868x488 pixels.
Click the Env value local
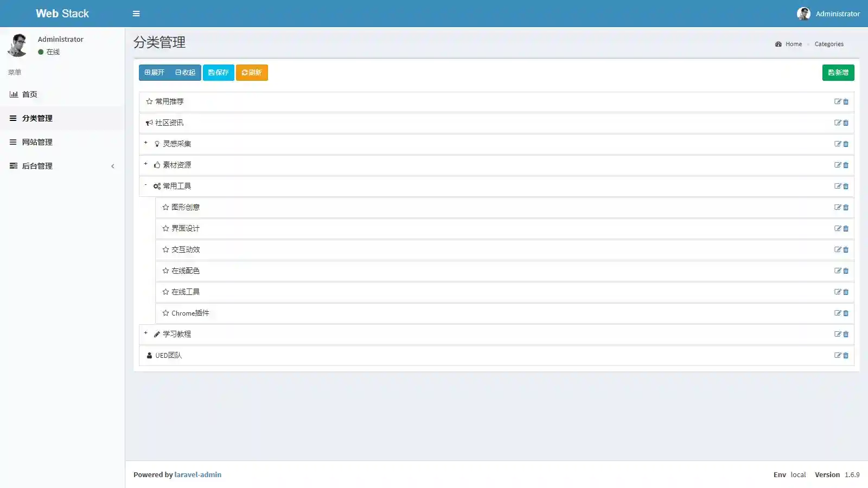click(798, 474)
